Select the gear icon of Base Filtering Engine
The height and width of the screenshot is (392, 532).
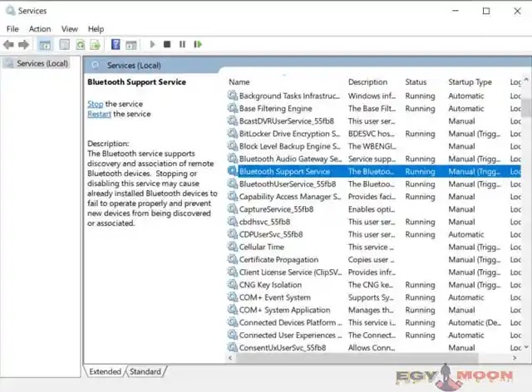(x=233, y=108)
